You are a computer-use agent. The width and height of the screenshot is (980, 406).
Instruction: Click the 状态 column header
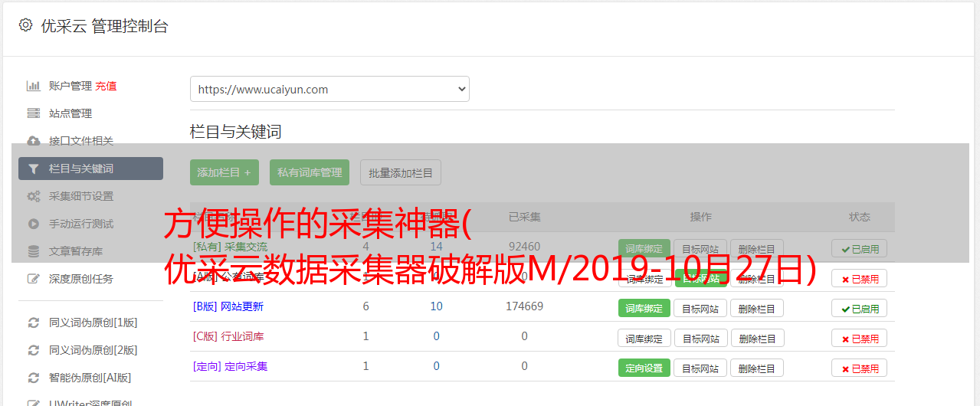pos(860,217)
